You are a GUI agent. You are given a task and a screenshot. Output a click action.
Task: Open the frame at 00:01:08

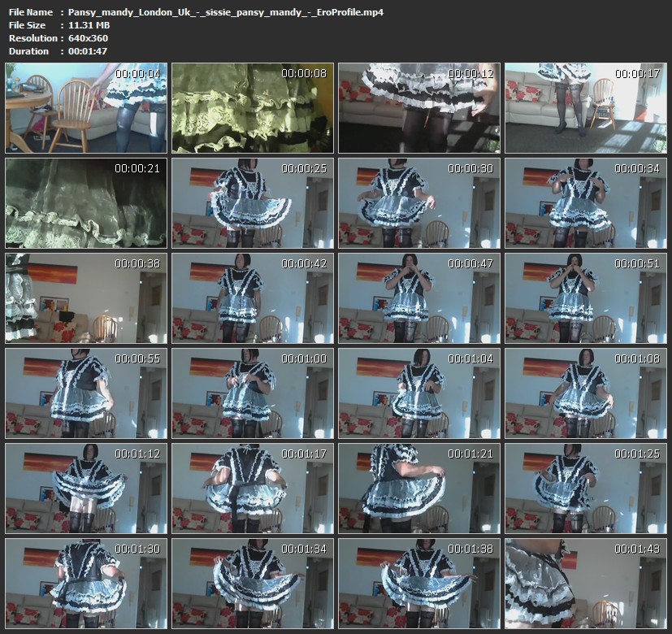pos(585,393)
